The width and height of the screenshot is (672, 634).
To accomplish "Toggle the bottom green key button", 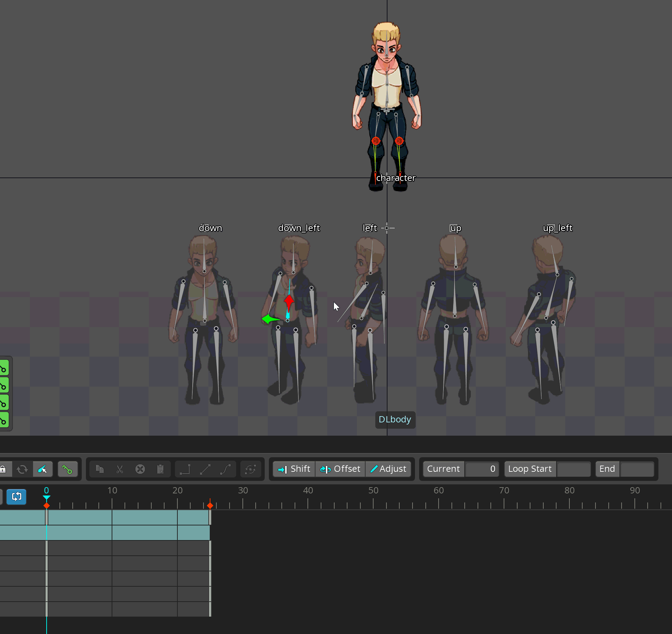I will tap(3, 420).
